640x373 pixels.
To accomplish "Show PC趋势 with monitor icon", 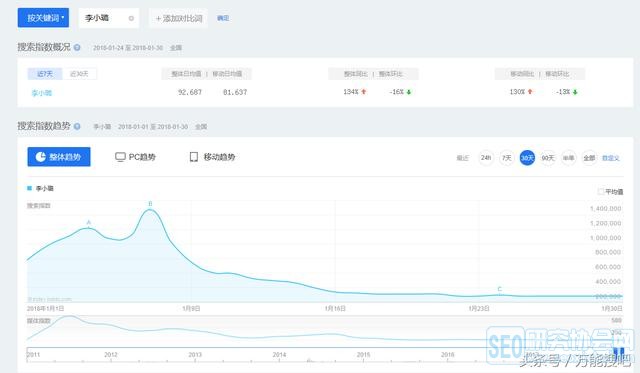I will click(x=135, y=157).
